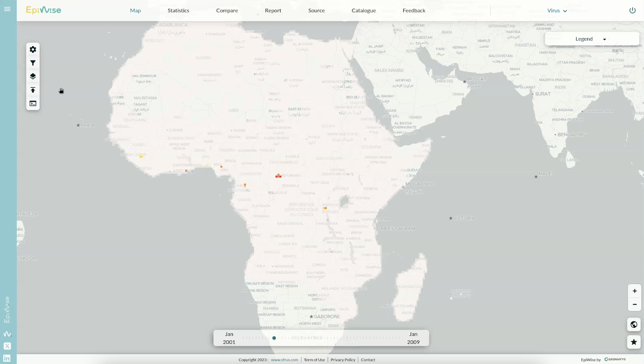Open the LinkedIn icon in sidebar
This screenshot has width=644, height=364.
tap(7, 358)
